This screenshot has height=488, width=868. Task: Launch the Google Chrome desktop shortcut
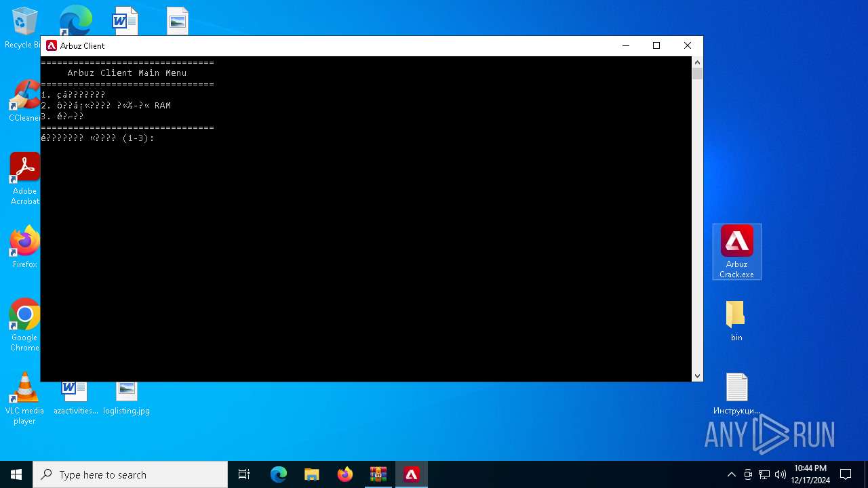click(24, 325)
